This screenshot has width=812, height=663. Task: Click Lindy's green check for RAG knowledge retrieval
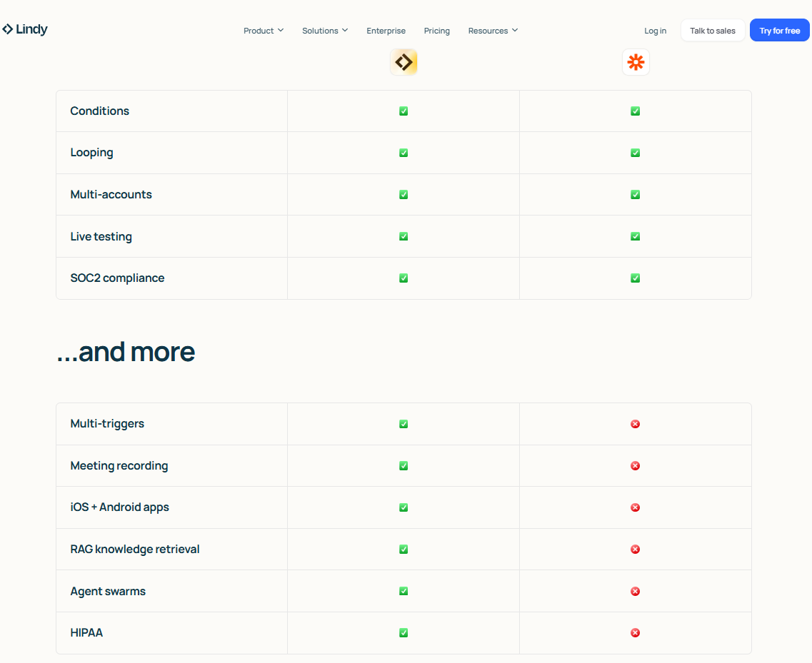pyautogui.click(x=404, y=549)
